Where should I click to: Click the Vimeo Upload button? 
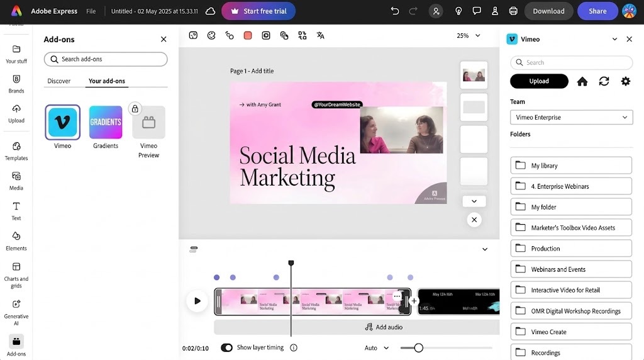[x=539, y=81]
